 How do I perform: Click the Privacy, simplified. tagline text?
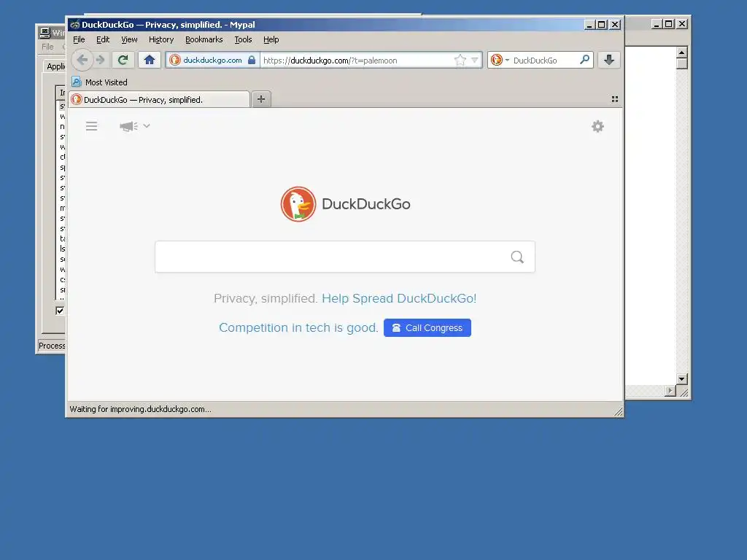tap(266, 298)
